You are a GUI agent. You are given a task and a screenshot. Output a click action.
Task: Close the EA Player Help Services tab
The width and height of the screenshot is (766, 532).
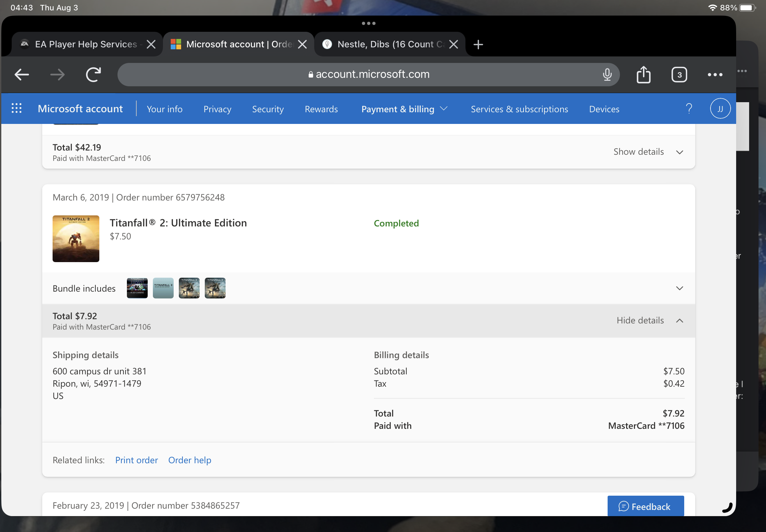[x=151, y=44]
